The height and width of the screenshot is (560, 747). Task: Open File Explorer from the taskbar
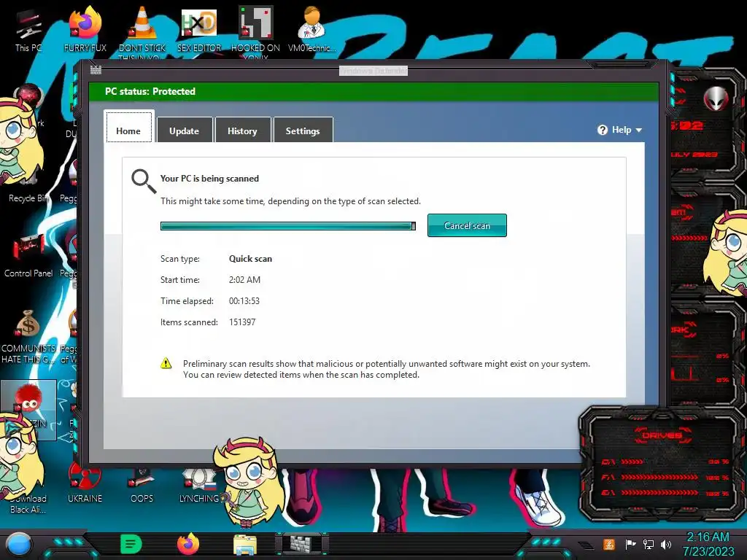point(245,544)
